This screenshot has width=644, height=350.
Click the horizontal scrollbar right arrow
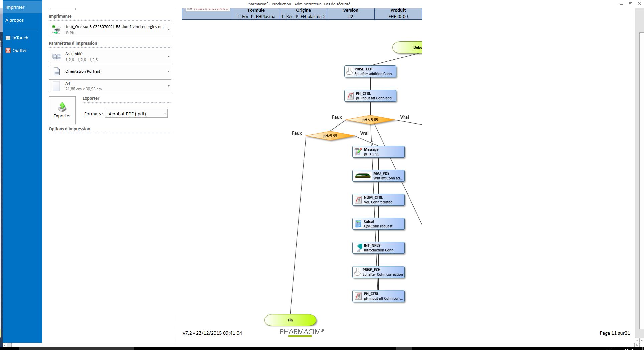click(x=637, y=345)
